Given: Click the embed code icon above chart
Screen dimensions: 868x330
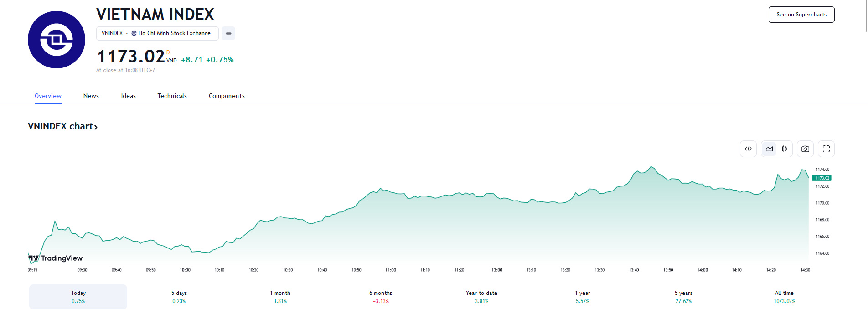Looking at the screenshot, I should (748, 149).
